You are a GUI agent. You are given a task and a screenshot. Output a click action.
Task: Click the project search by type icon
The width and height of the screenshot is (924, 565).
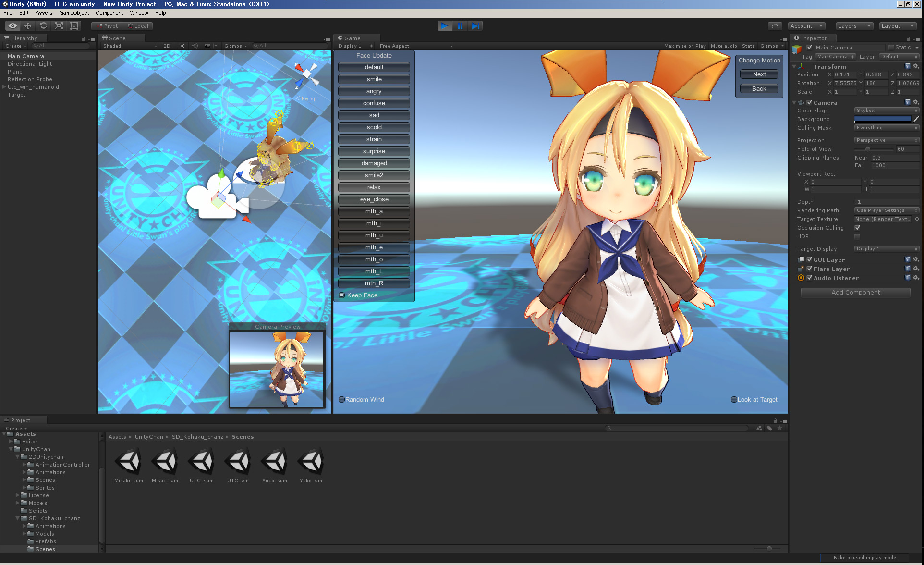click(x=759, y=428)
